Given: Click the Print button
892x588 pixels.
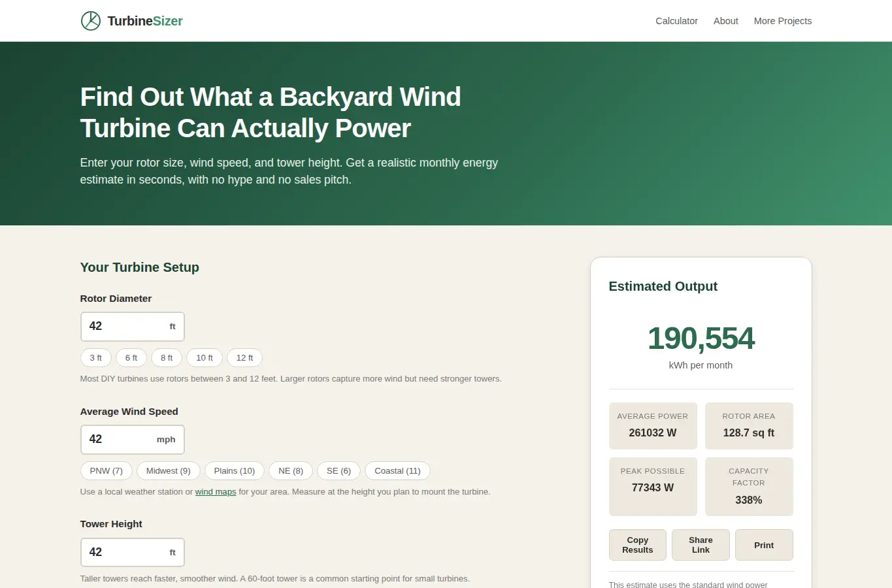Looking at the screenshot, I should tap(764, 545).
